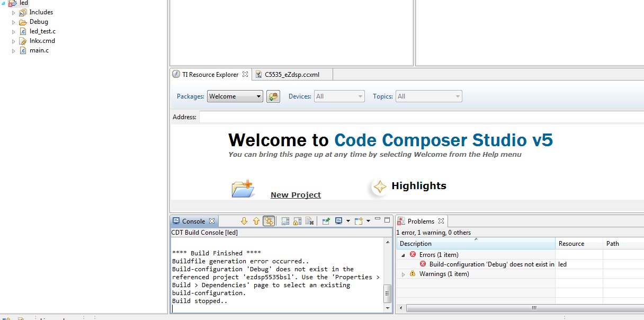Click the Console scrollbar down arrow
Screen dimensions: 644x320
click(x=387, y=308)
